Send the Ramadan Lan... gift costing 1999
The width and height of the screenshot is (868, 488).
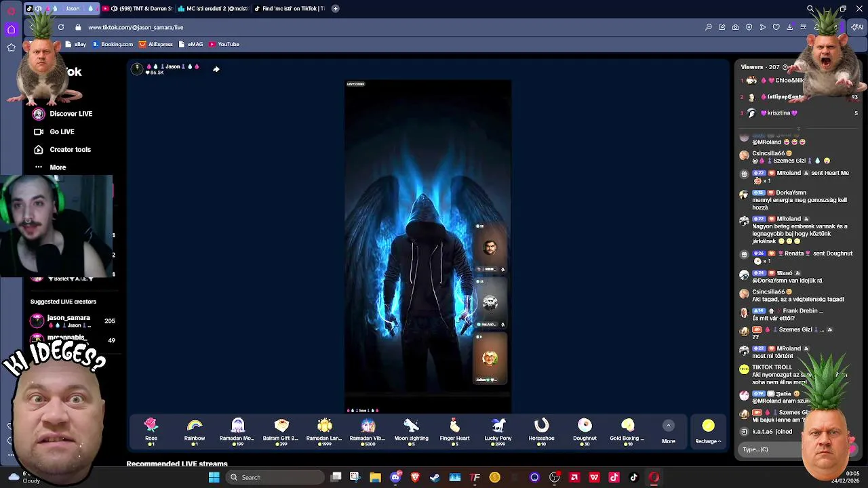click(x=324, y=430)
